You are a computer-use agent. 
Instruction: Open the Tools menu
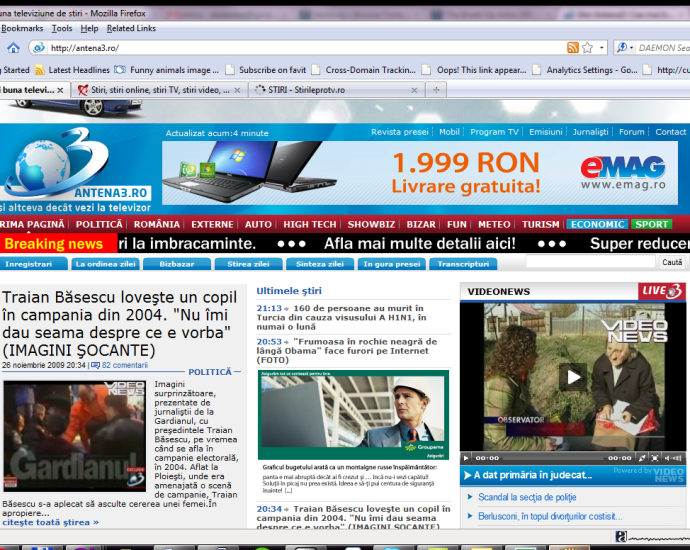pyautogui.click(x=62, y=28)
